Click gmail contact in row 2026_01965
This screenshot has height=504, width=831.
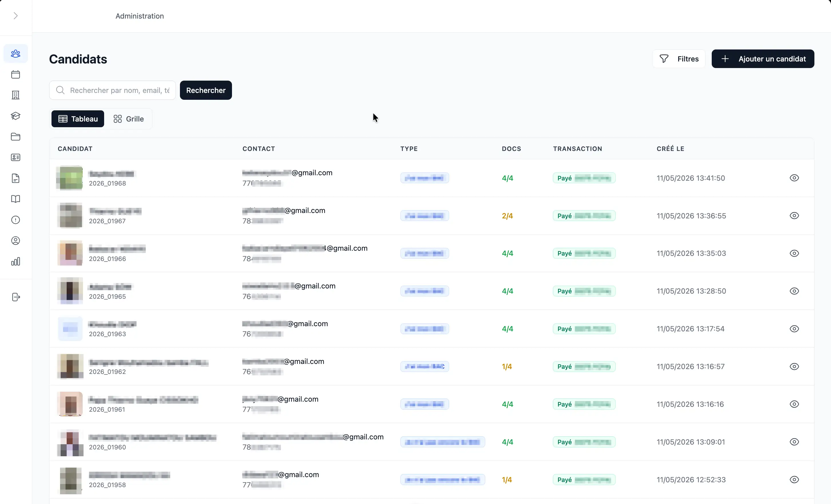[x=289, y=286]
